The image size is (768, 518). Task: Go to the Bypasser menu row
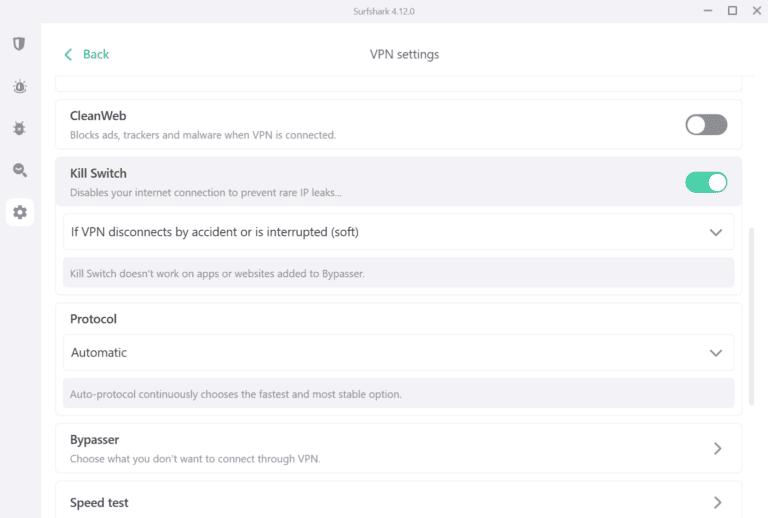[x=380, y=448]
